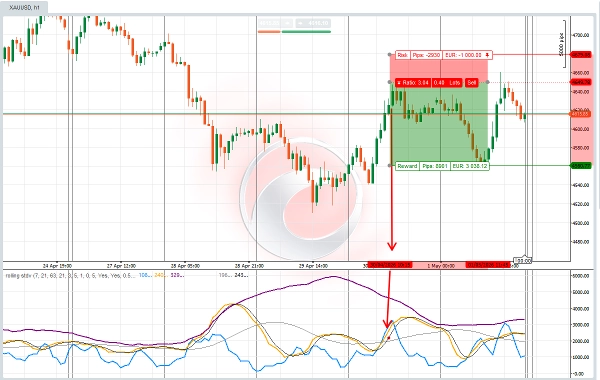Screen dimensions: 600x380
Task: Click the 24 Apr time axis label
Action: tap(57, 266)
